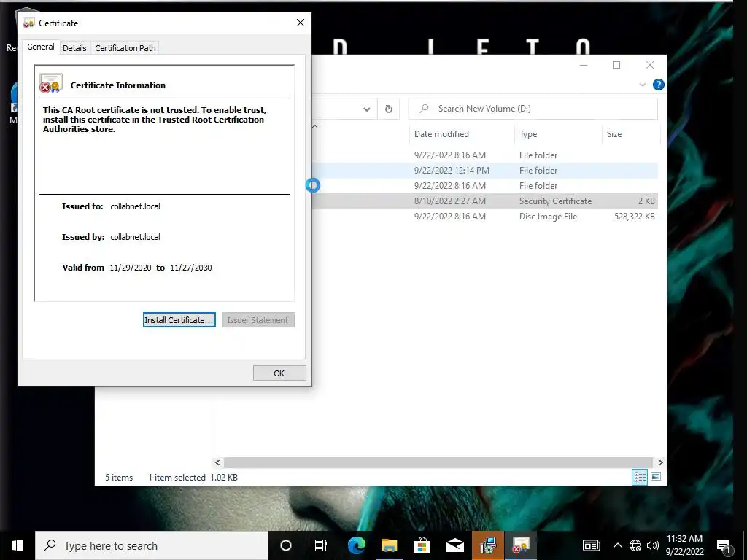Open Microsoft Store from taskbar
The image size is (747, 560).
pos(422,545)
